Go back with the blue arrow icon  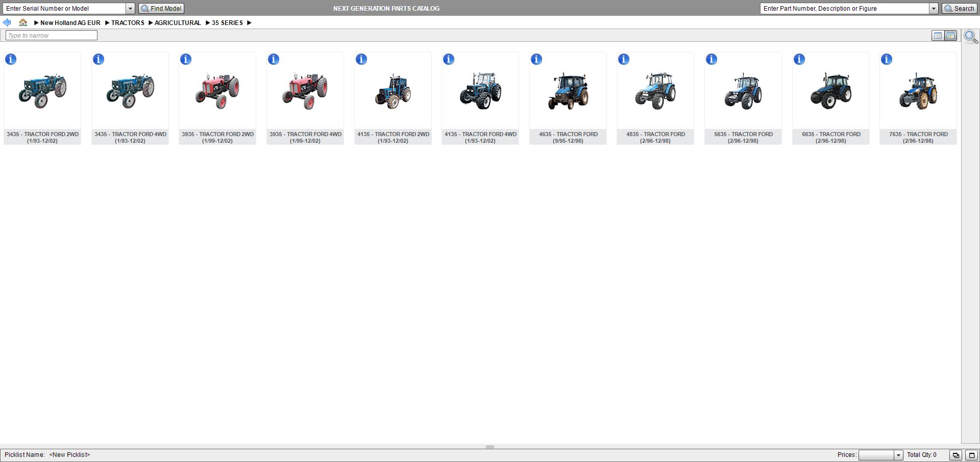7,22
